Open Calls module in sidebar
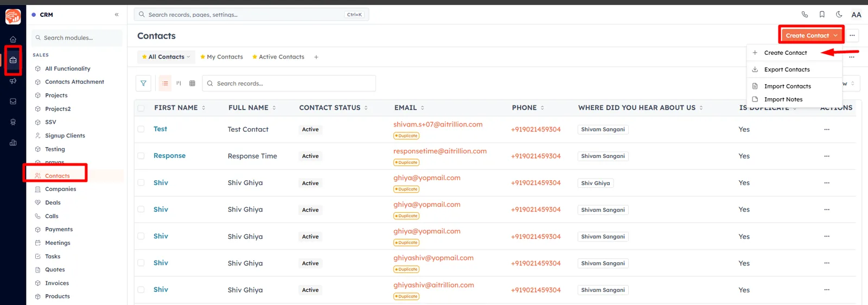 point(52,216)
